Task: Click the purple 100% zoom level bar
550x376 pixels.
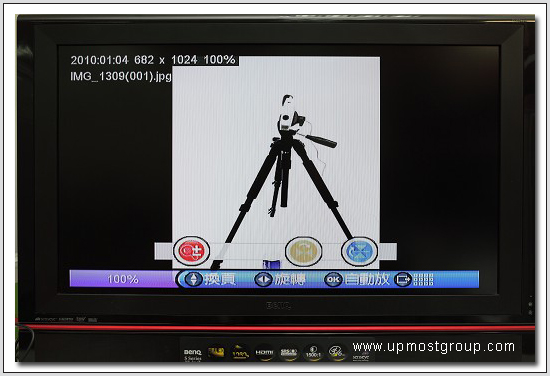Action: pyautogui.click(x=123, y=279)
